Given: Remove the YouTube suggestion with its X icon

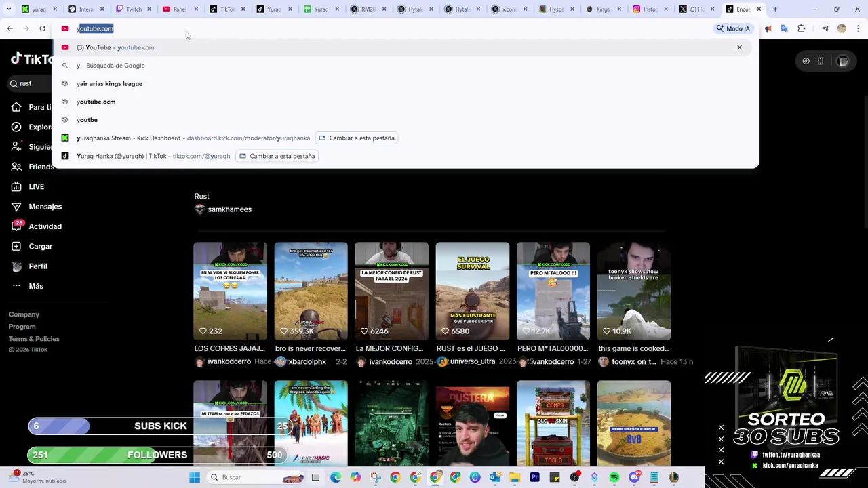Looking at the screenshot, I should (x=739, y=47).
